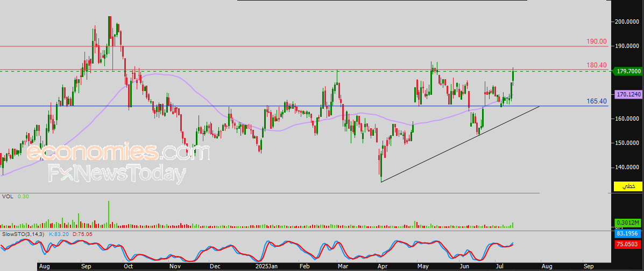The image size is (644, 271).
Task: Select the 180.40 resistance level label
Action: point(596,65)
